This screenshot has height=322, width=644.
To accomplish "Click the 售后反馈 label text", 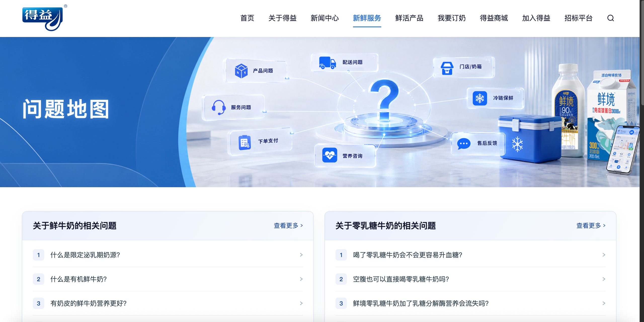I will (487, 143).
